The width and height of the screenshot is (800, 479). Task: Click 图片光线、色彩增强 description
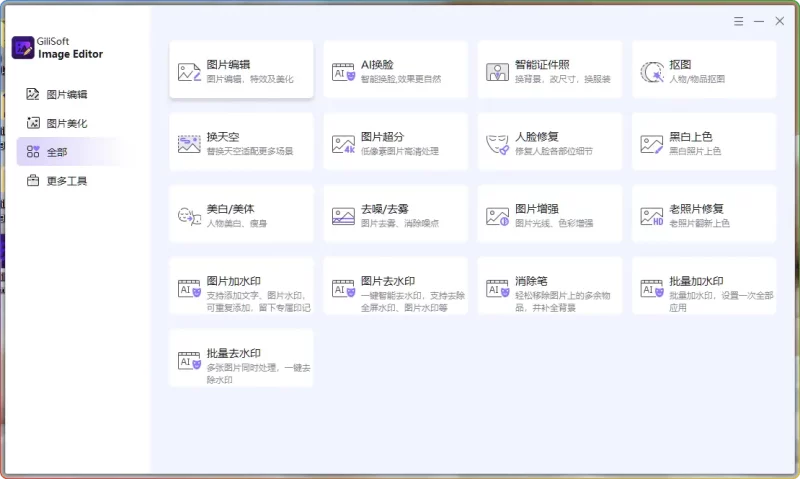click(x=554, y=223)
